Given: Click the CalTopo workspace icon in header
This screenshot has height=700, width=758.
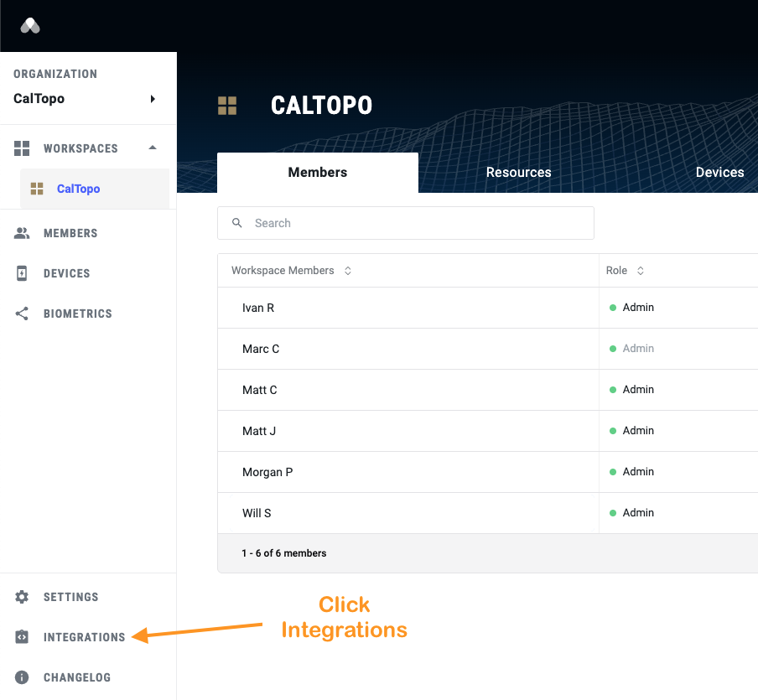Looking at the screenshot, I should point(227,106).
